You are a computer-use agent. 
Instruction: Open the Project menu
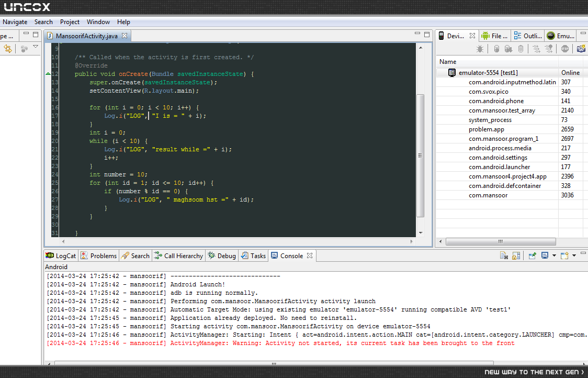[x=70, y=22]
